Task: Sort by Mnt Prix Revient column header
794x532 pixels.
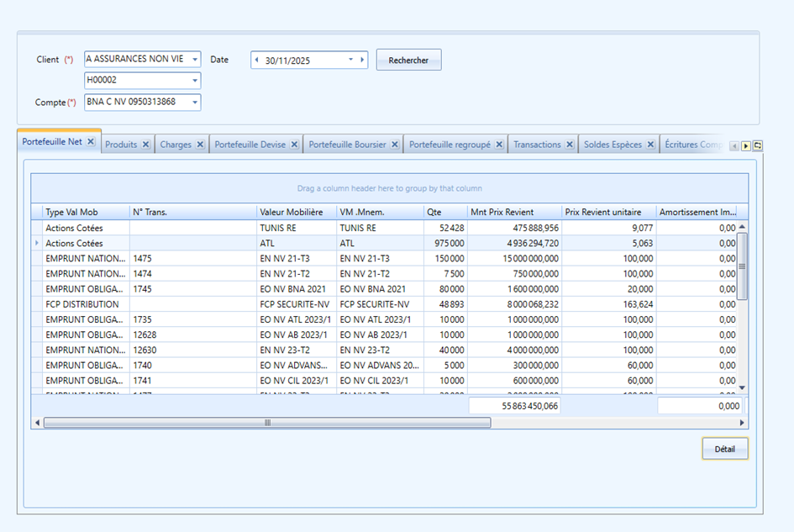Action: click(502, 213)
